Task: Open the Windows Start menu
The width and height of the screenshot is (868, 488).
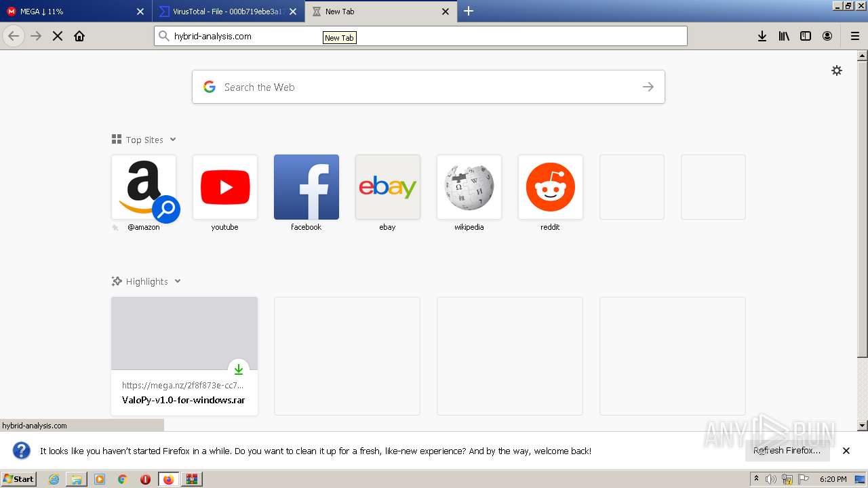Action: [x=19, y=479]
